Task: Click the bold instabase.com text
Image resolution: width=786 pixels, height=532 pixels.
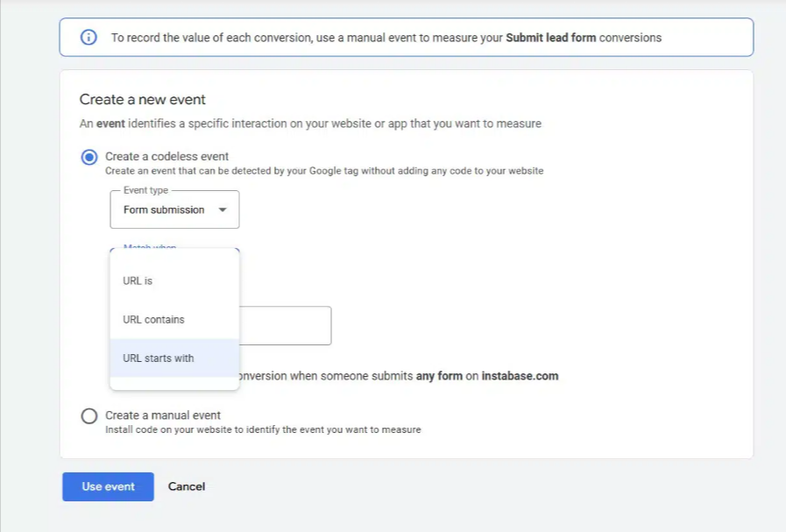Action: click(520, 376)
